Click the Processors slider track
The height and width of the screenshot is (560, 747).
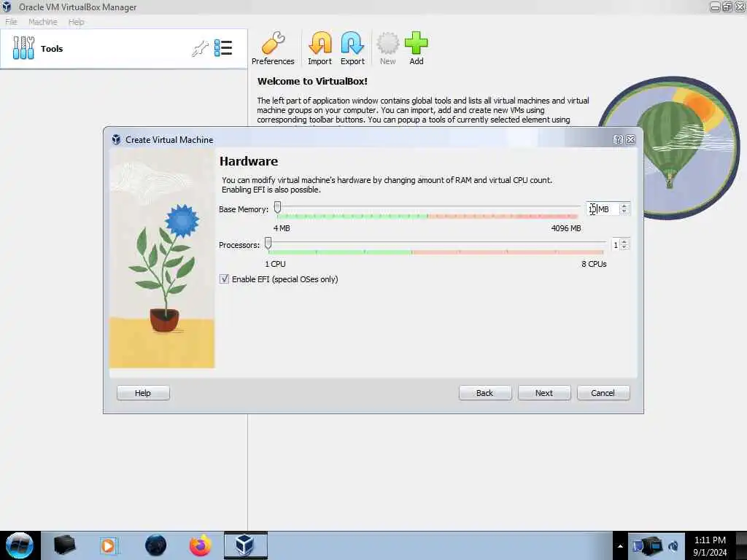pos(436,243)
